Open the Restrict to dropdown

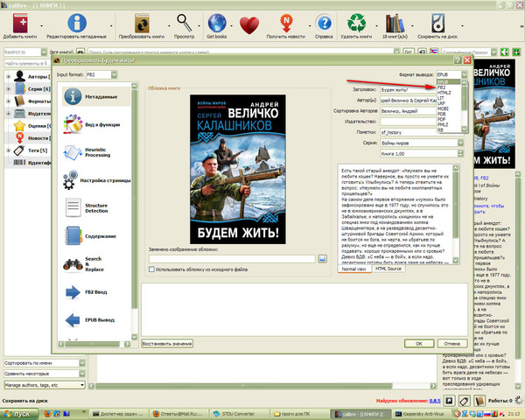click(x=25, y=52)
